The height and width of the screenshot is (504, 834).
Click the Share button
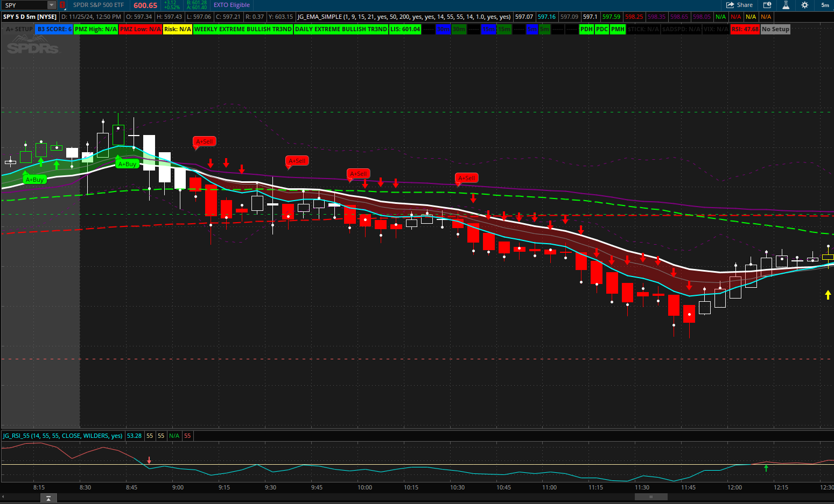(x=739, y=5)
